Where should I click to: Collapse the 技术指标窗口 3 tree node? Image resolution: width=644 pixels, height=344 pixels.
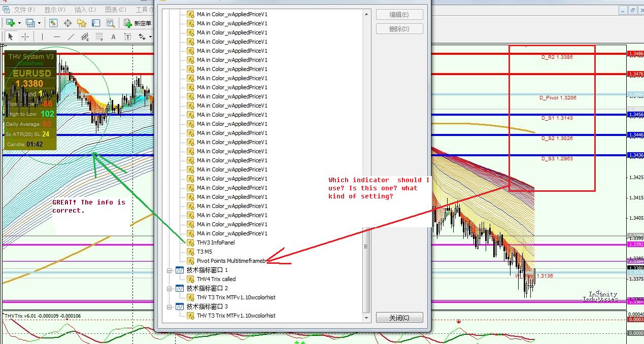coord(170,306)
